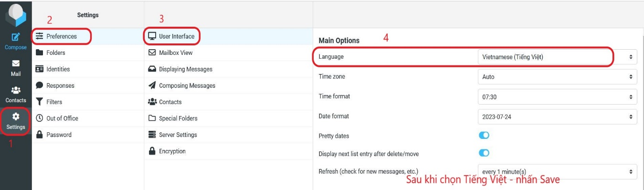Open the Date format dropdown
The width and height of the screenshot is (644, 190).
pos(557,116)
